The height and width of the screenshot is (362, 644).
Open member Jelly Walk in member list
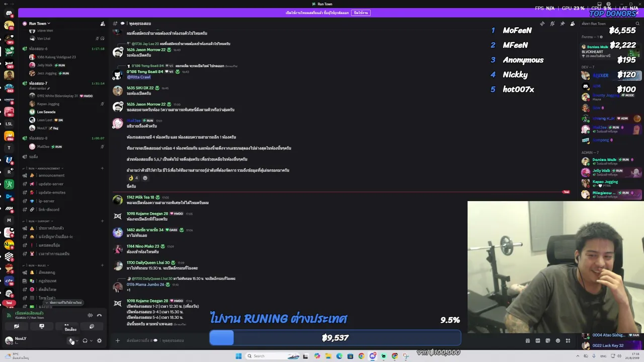point(611,172)
